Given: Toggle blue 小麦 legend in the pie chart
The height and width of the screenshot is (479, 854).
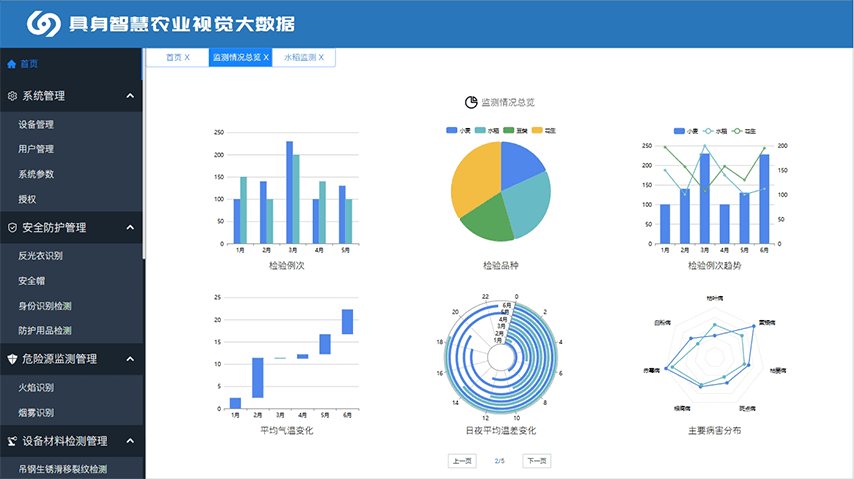Looking at the screenshot, I should pyautogui.click(x=458, y=130).
